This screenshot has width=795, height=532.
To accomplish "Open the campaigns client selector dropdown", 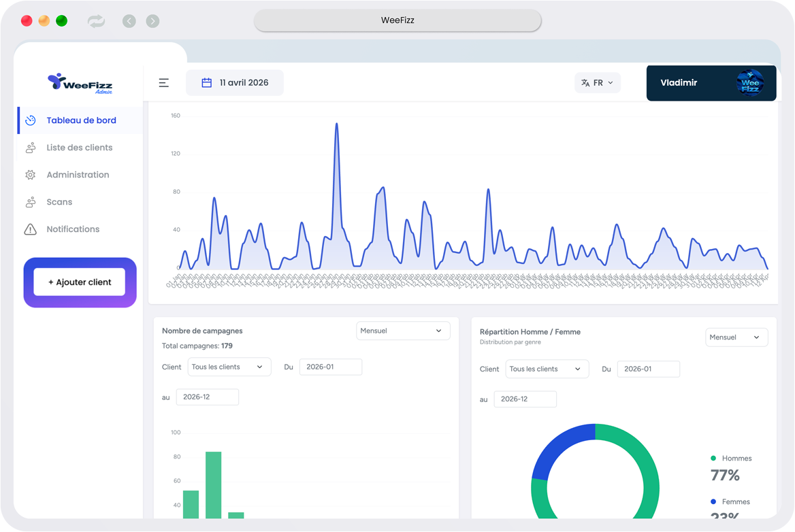I will [x=229, y=367].
